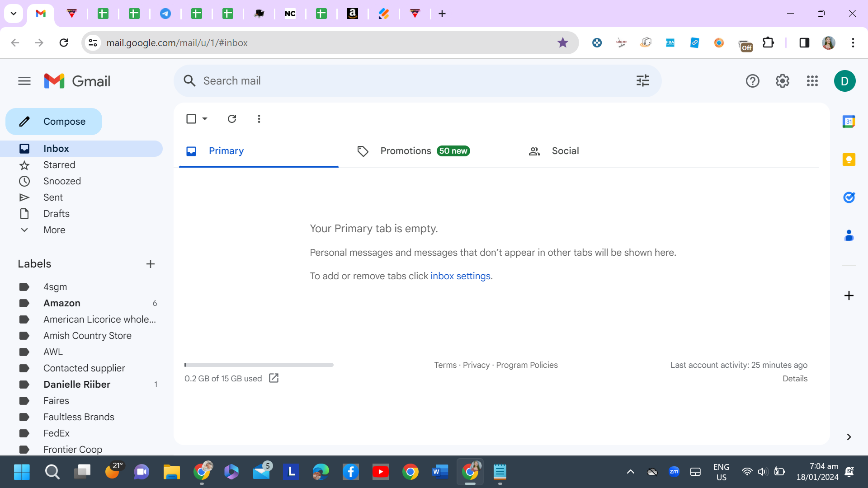Image resolution: width=868 pixels, height=488 pixels.
Task: Open the American Licorice whole... label
Action: point(81,319)
